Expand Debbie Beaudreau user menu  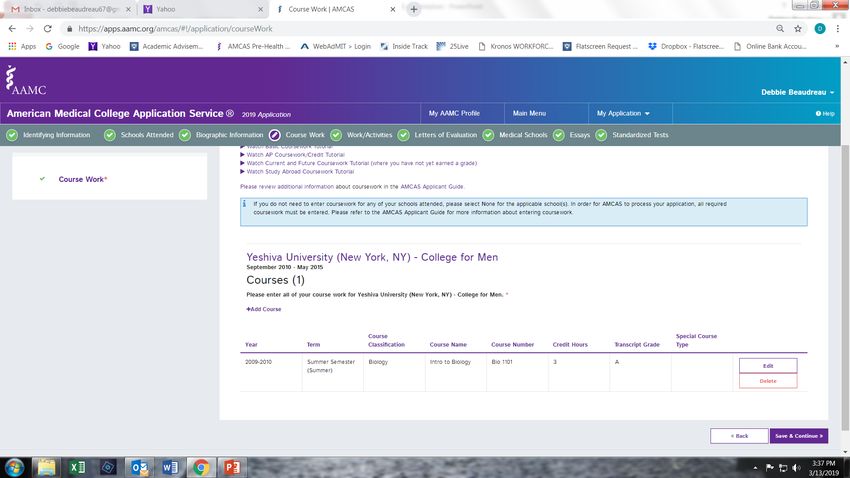[797, 92]
